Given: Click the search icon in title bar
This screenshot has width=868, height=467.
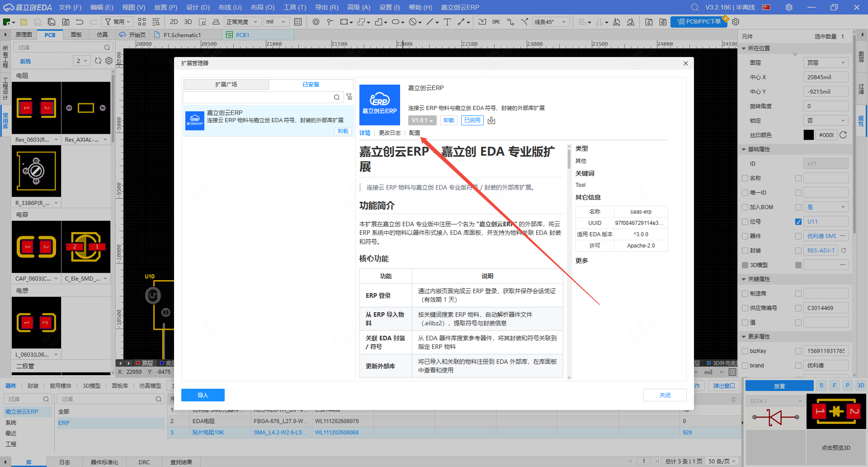Looking at the screenshot, I should [x=695, y=7].
